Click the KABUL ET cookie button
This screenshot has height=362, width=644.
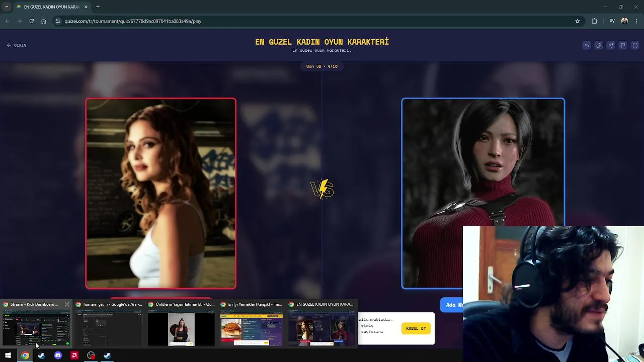click(x=416, y=328)
